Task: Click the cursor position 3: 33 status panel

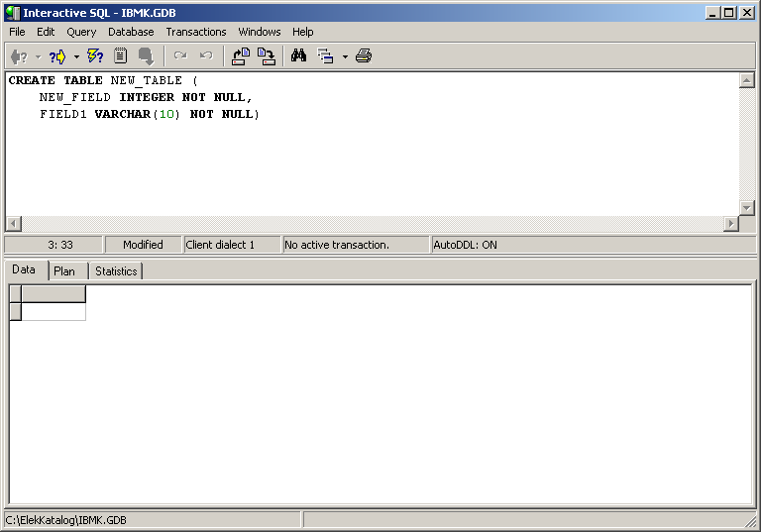Action: [x=54, y=245]
